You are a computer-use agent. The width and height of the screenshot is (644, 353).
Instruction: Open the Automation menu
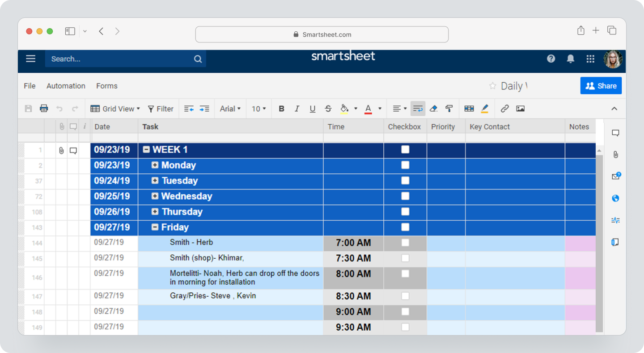pyautogui.click(x=66, y=86)
